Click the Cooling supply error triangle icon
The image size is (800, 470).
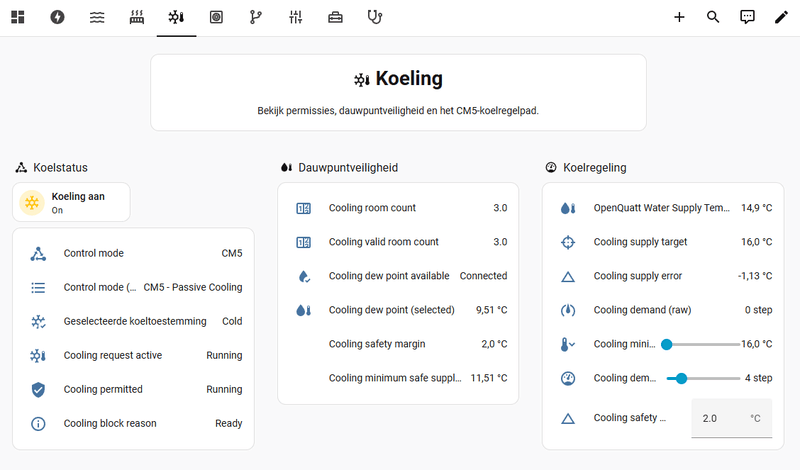568,277
